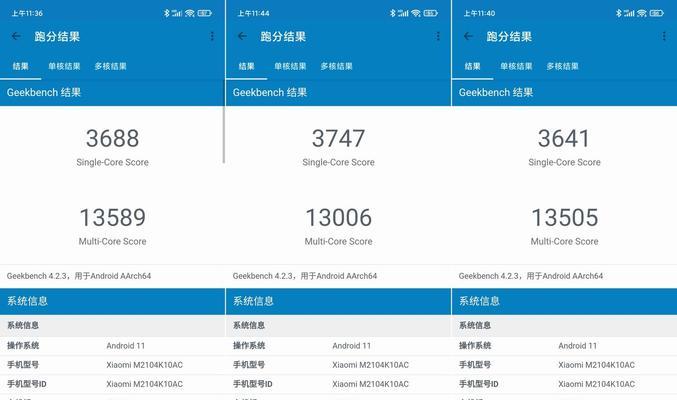Click the multi-core score 13006

[338, 217]
